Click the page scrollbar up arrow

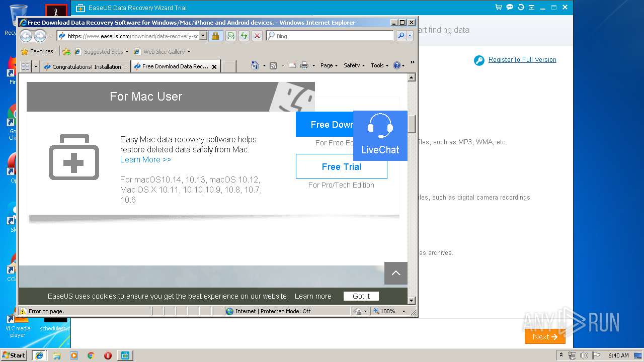[411, 77]
